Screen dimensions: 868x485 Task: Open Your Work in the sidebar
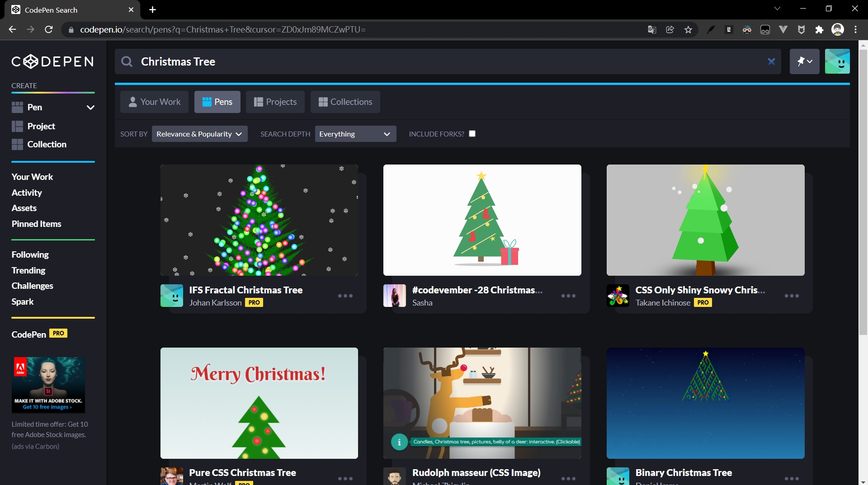coord(32,177)
